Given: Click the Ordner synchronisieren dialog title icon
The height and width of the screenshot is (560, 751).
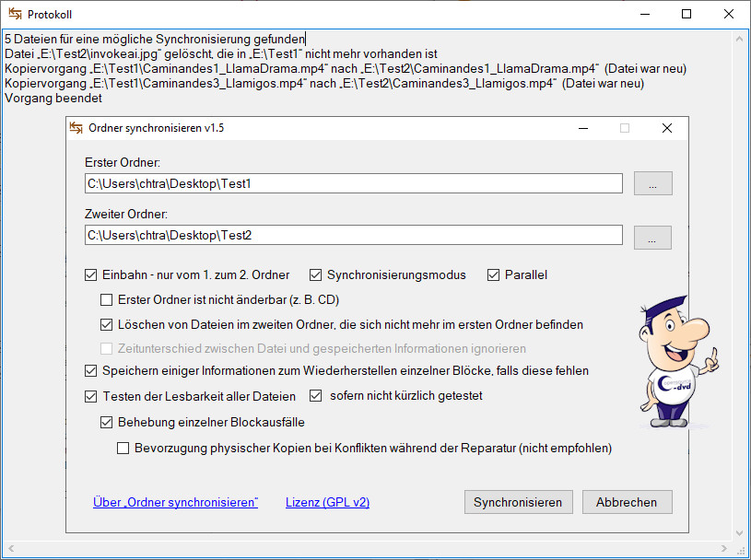Looking at the screenshot, I should [x=76, y=128].
